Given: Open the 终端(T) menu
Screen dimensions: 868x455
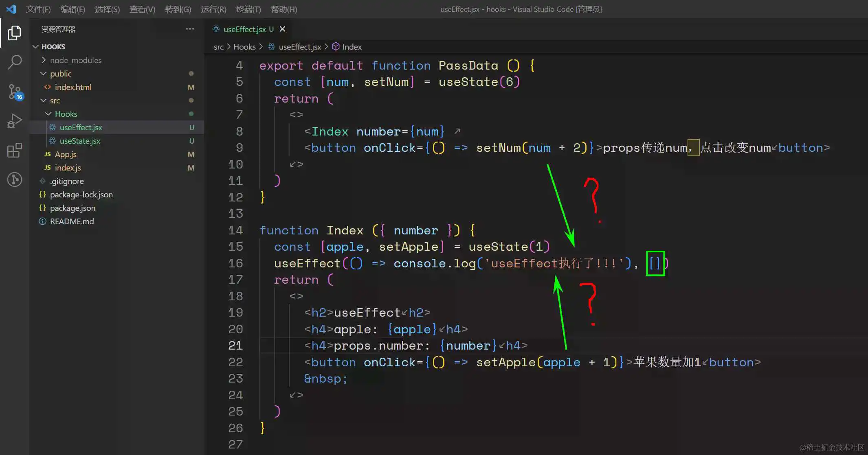Looking at the screenshot, I should click(248, 9).
